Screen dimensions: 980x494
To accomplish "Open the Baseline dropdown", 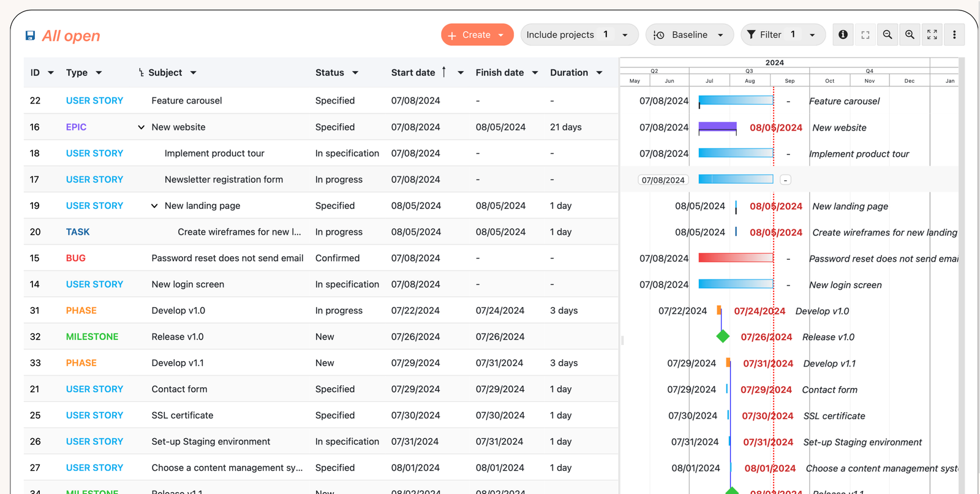I will click(x=690, y=35).
